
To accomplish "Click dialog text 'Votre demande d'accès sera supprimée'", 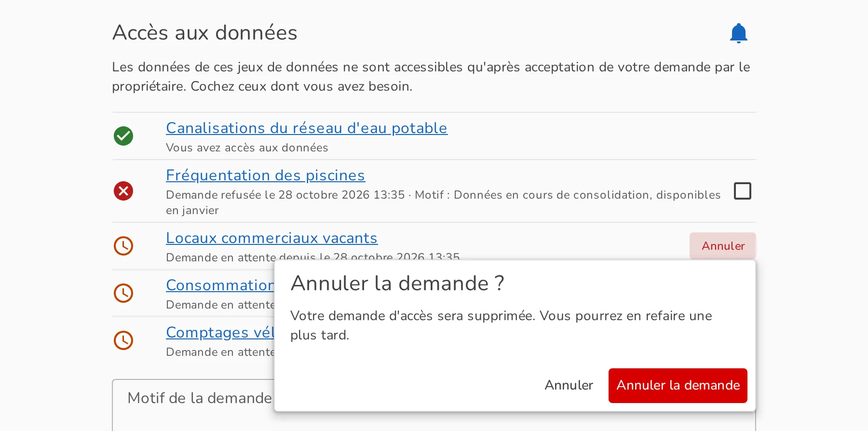I will [413, 316].
